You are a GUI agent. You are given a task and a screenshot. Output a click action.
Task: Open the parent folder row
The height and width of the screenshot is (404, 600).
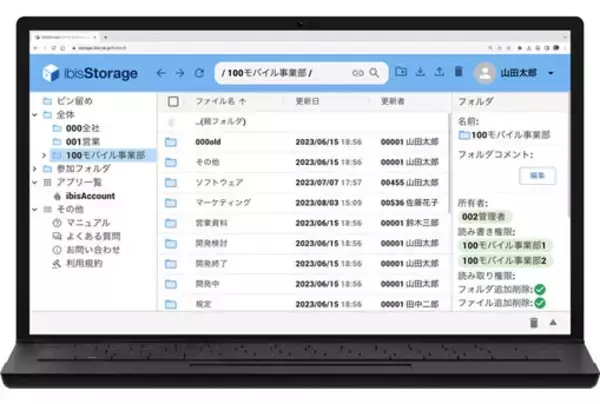tap(304, 122)
